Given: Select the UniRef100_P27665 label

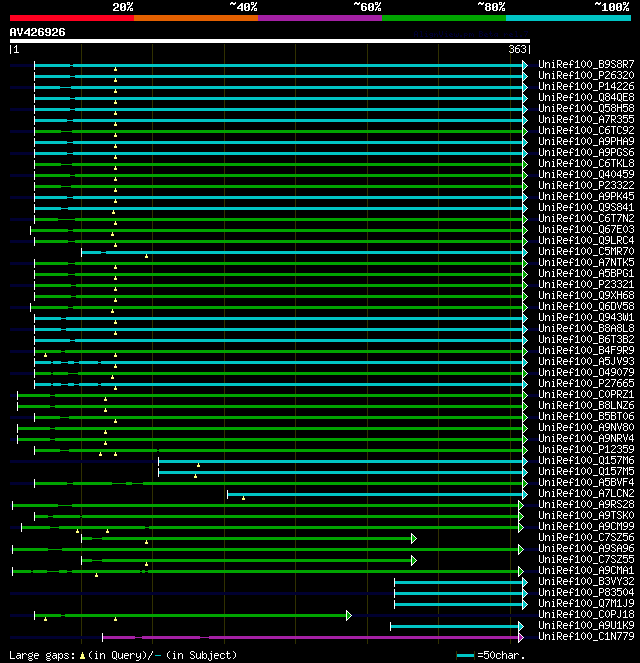Looking at the screenshot, I should click(586, 383).
